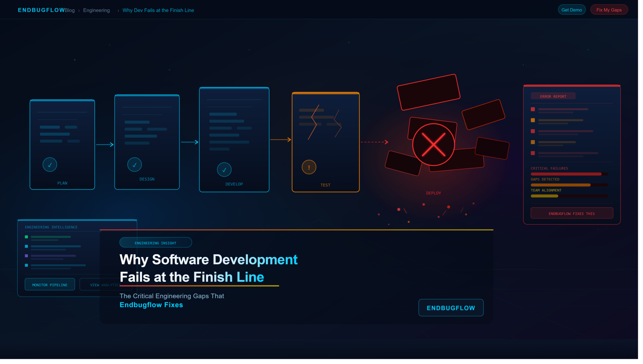
Task: Click the purple Engineering Intelligence list marker
Action: 26,256
